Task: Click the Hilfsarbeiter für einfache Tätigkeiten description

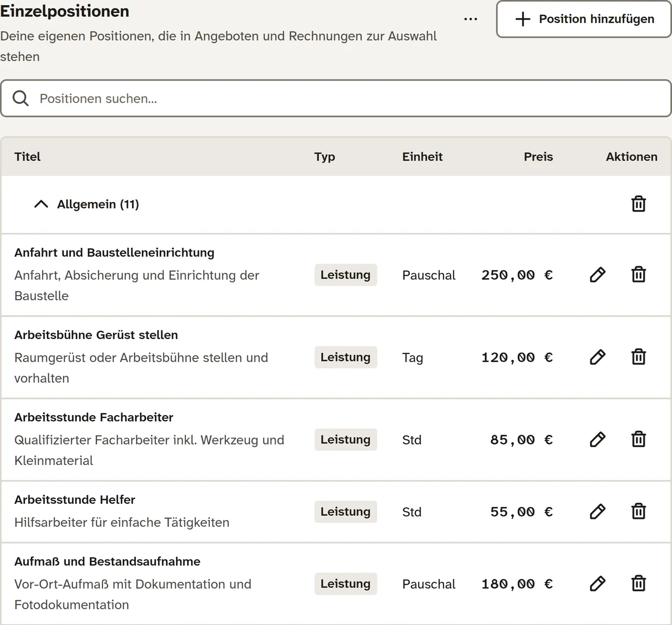Action: pyautogui.click(x=122, y=522)
